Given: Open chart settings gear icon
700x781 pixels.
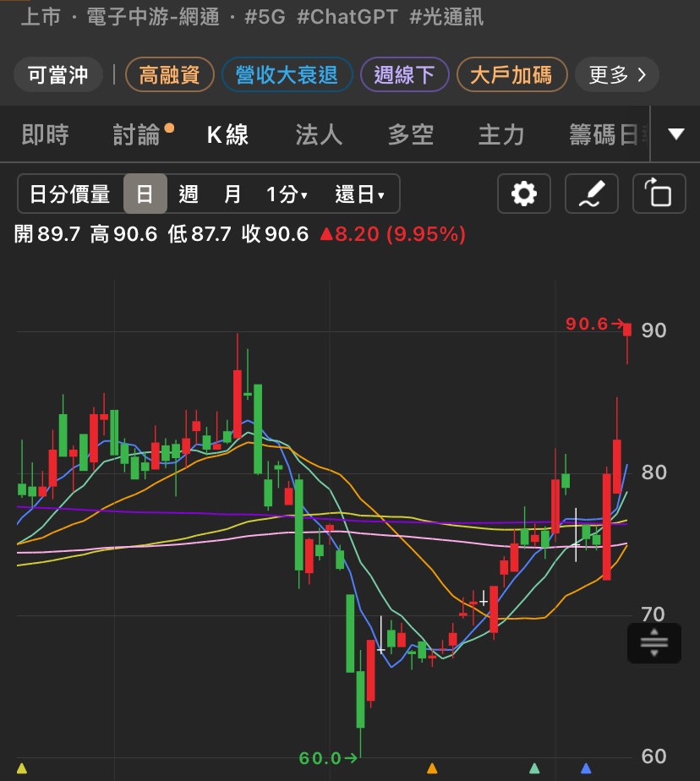Looking at the screenshot, I should click(x=523, y=194).
